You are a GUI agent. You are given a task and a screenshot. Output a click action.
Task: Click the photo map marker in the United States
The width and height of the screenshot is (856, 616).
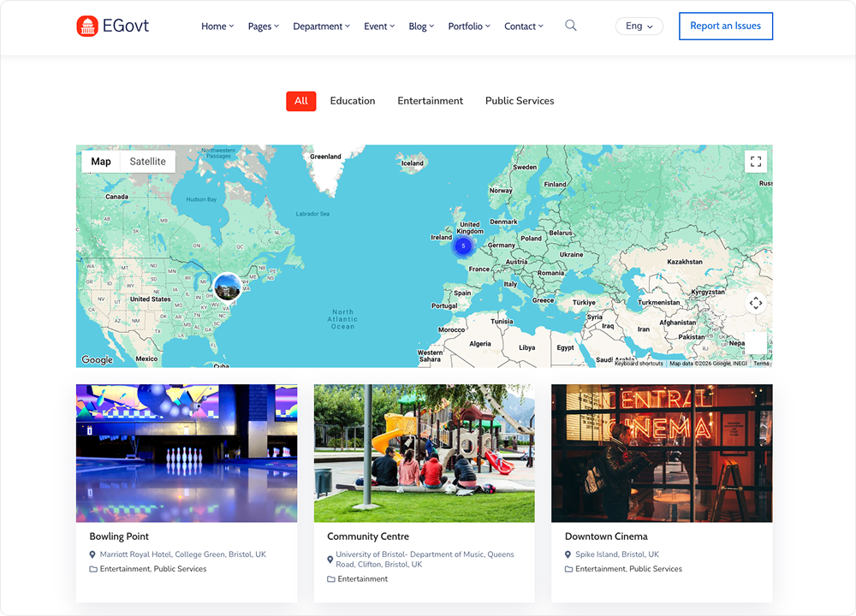[x=228, y=287]
